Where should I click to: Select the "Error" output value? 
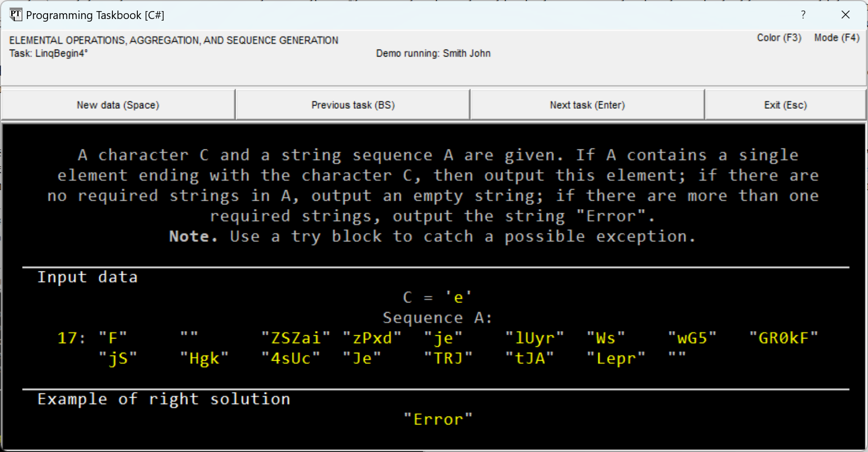coord(438,420)
